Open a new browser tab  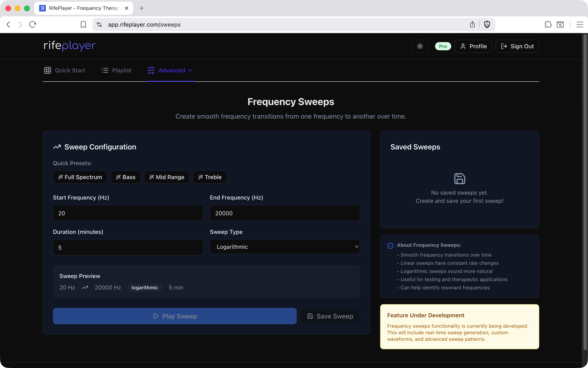(142, 8)
